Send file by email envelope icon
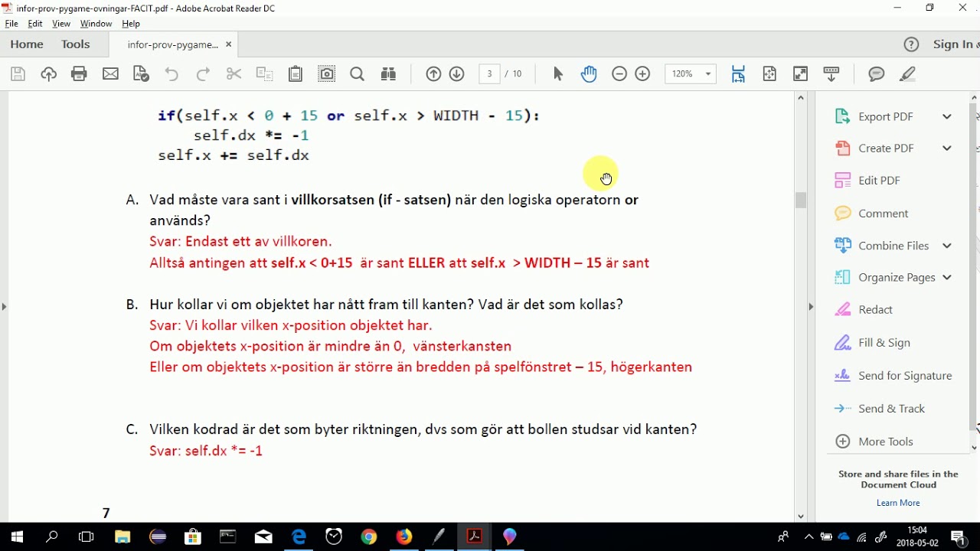 (110, 74)
